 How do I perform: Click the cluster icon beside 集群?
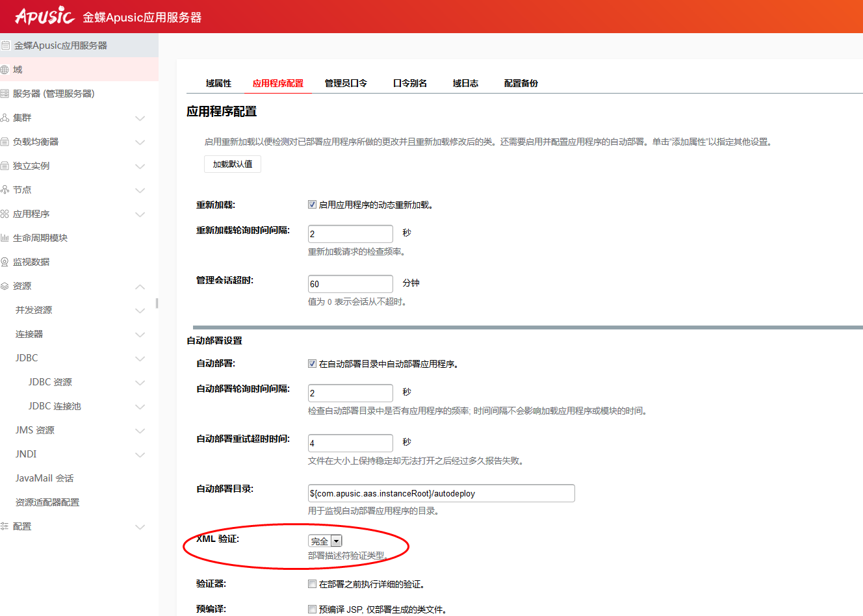tap(5, 118)
